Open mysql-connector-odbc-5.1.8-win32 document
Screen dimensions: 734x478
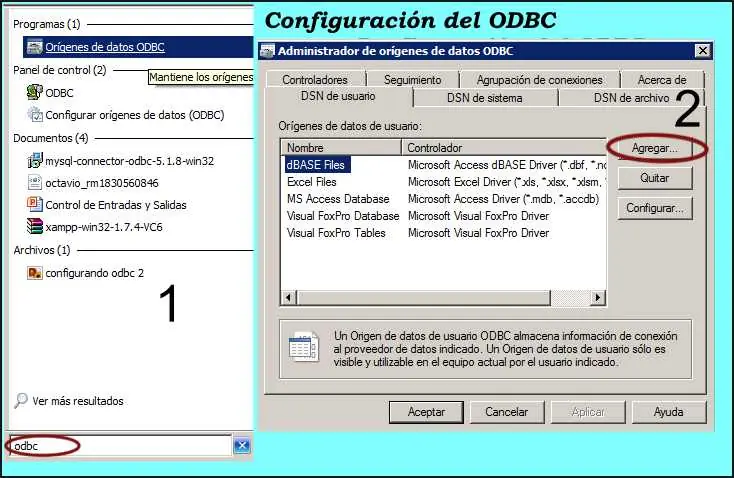(130, 161)
